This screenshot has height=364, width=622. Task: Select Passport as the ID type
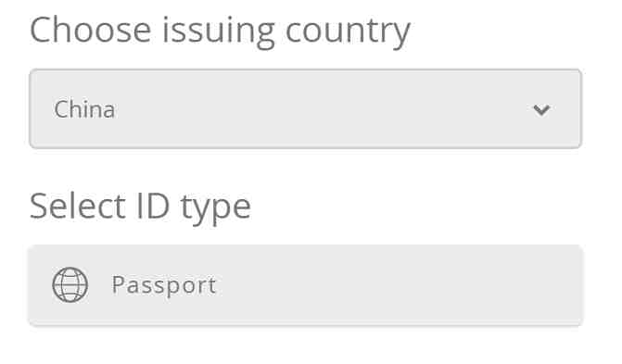pyautogui.click(x=306, y=285)
